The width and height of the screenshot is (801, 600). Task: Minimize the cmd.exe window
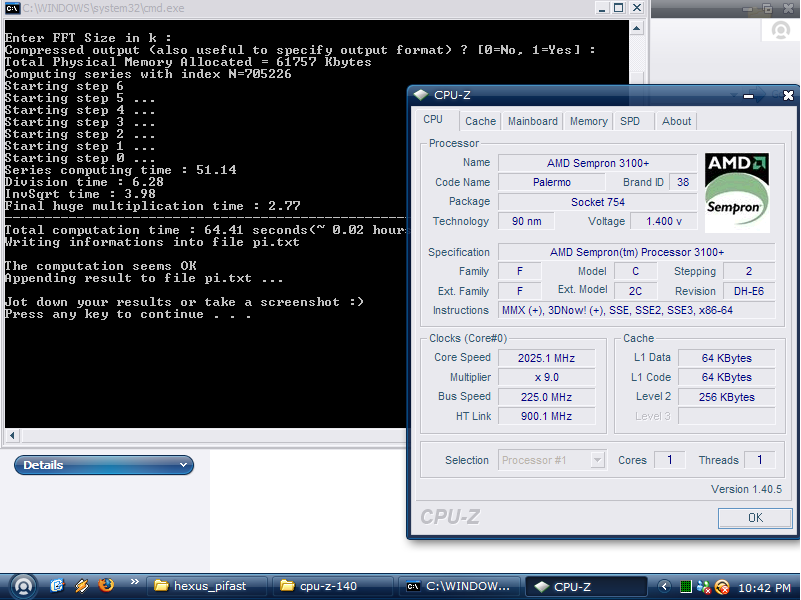pyautogui.click(x=602, y=8)
